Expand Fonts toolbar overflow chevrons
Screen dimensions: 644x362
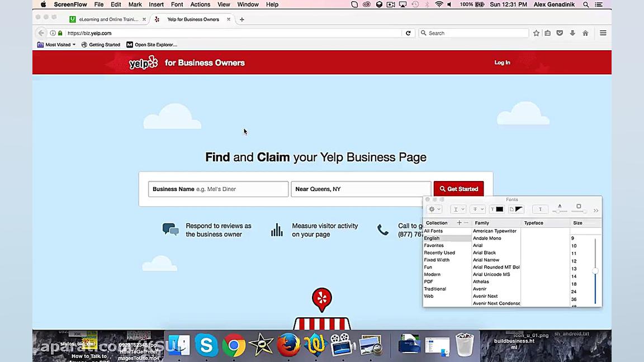point(596,211)
